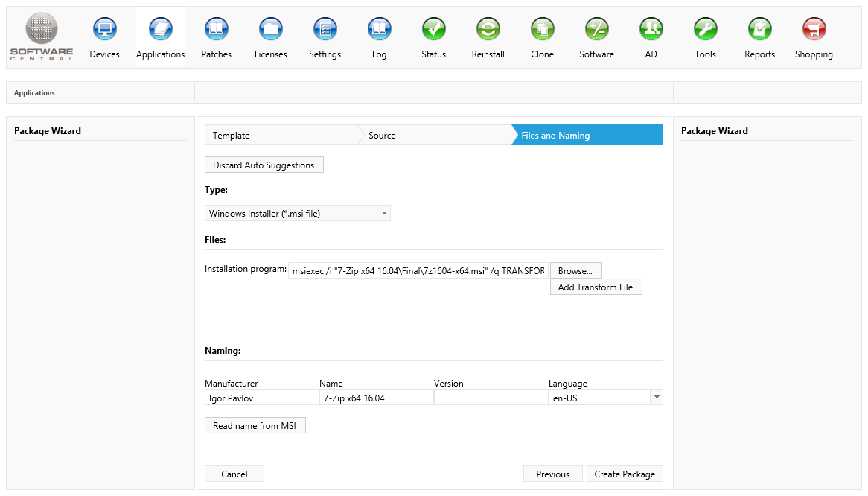This screenshot has height=496, width=868.
Task: Click into the Version text field
Action: pyautogui.click(x=490, y=398)
